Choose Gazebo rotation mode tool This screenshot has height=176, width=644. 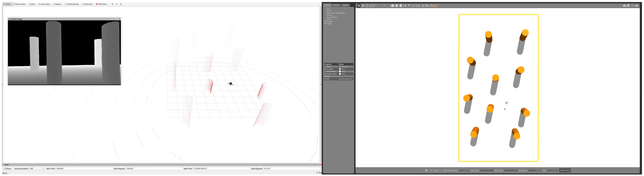tap(367, 6)
